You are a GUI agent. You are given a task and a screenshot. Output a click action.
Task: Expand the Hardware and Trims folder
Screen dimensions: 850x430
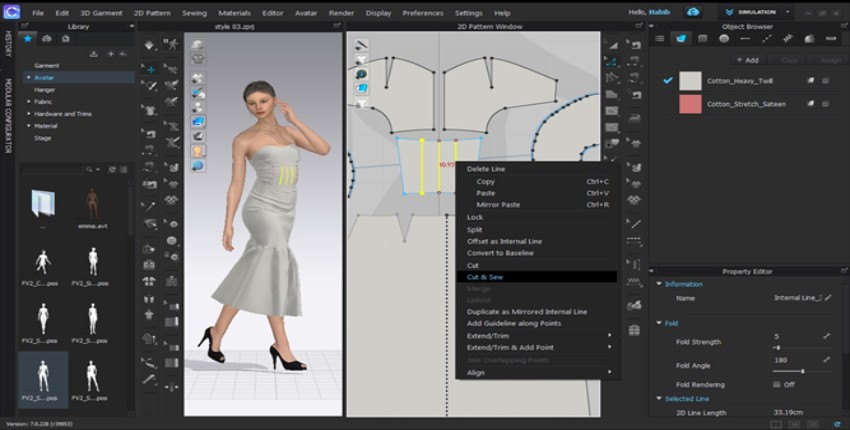click(28, 114)
